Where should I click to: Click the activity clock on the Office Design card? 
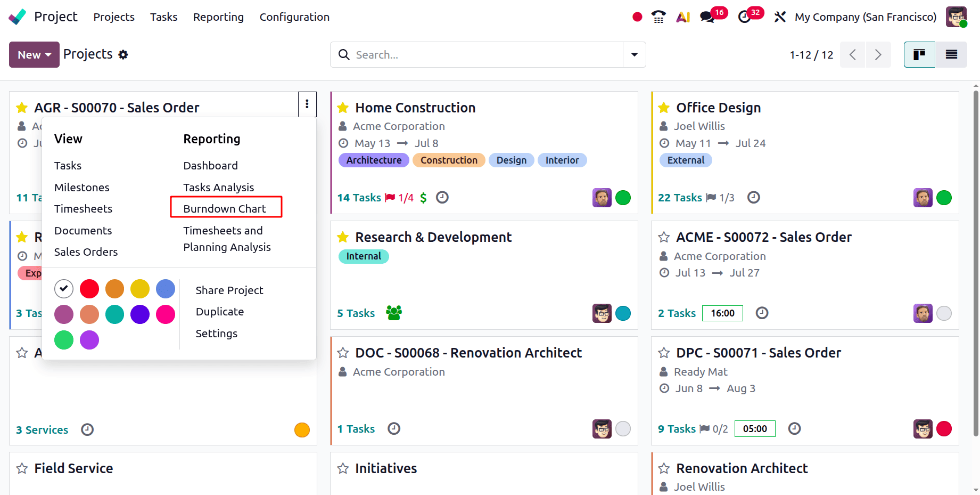[x=753, y=198]
